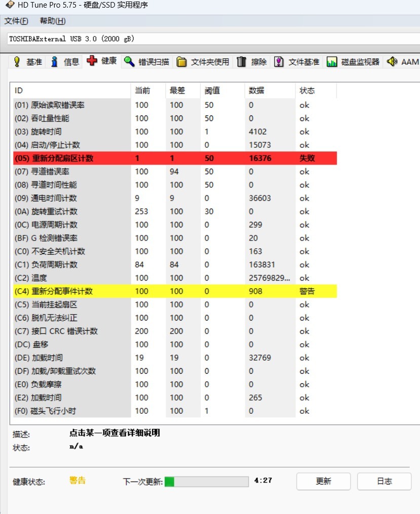
Task: Click the HD Tune Pro title bar icon
Action: (x=10, y=5)
